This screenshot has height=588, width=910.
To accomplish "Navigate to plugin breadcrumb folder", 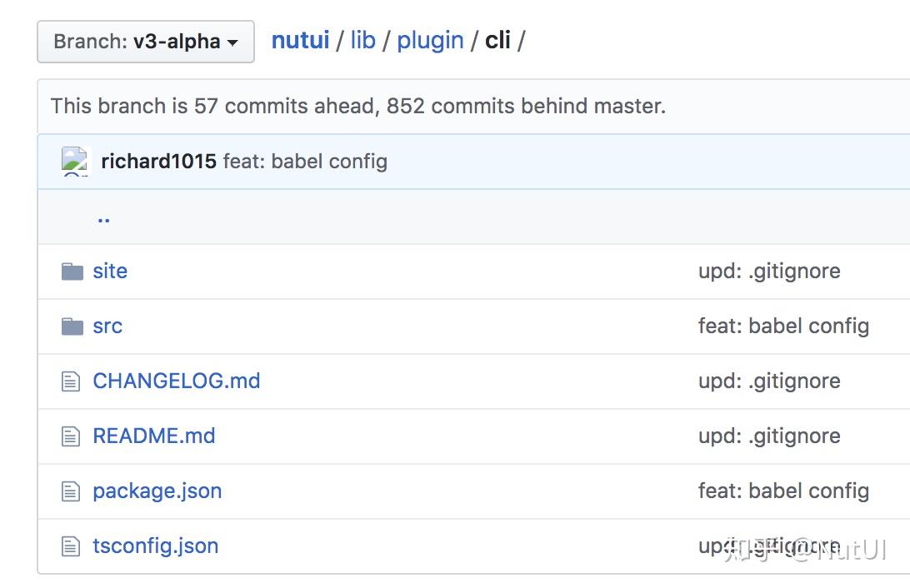I will click(430, 40).
